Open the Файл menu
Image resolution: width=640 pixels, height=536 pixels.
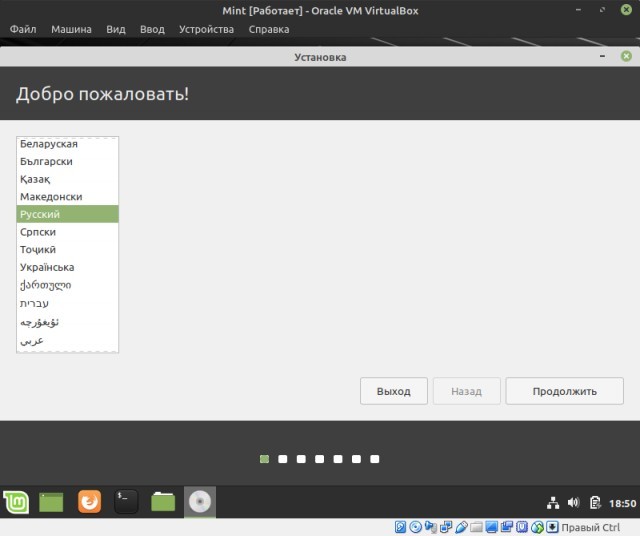coord(23,29)
